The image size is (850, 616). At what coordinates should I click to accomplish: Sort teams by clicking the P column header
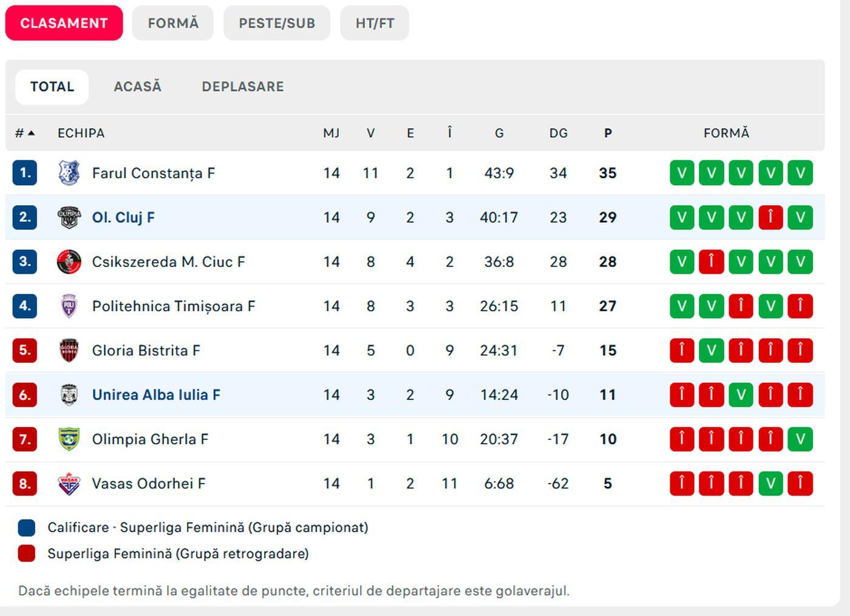(608, 133)
